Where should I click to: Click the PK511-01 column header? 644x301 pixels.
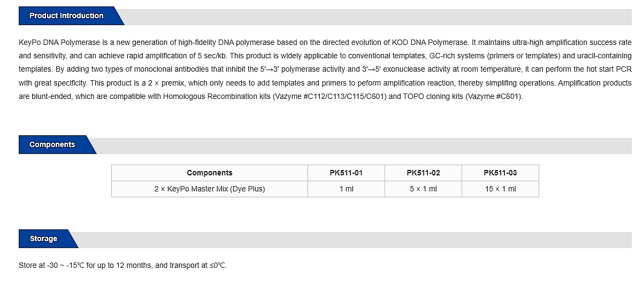pyautogui.click(x=346, y=173)
